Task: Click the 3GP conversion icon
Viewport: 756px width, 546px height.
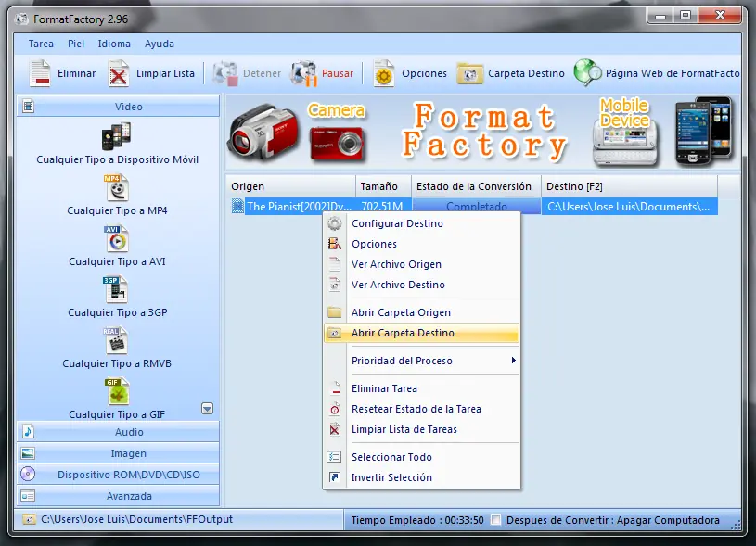Action: click(x=116, y=289)
